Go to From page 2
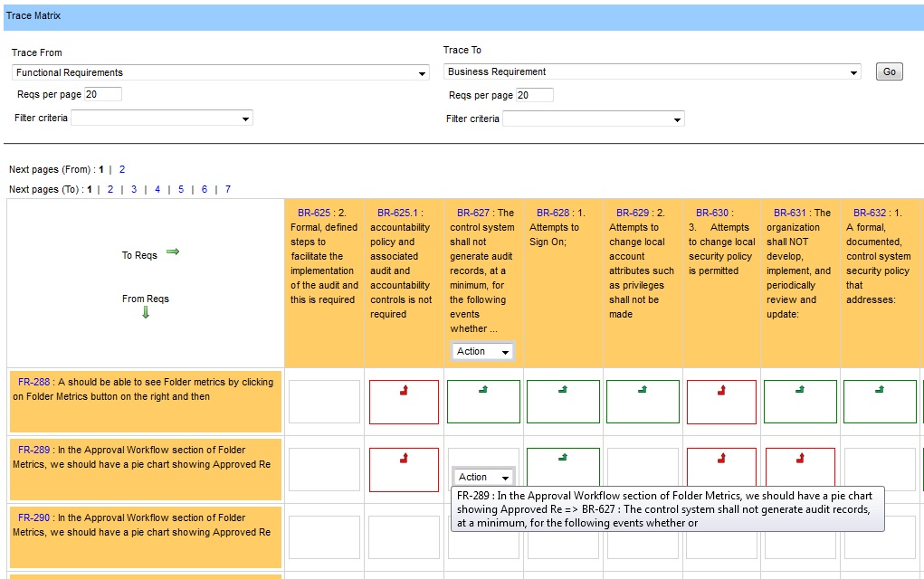Image resolution: width=924 pixels, height=579 pixels. 122,170
